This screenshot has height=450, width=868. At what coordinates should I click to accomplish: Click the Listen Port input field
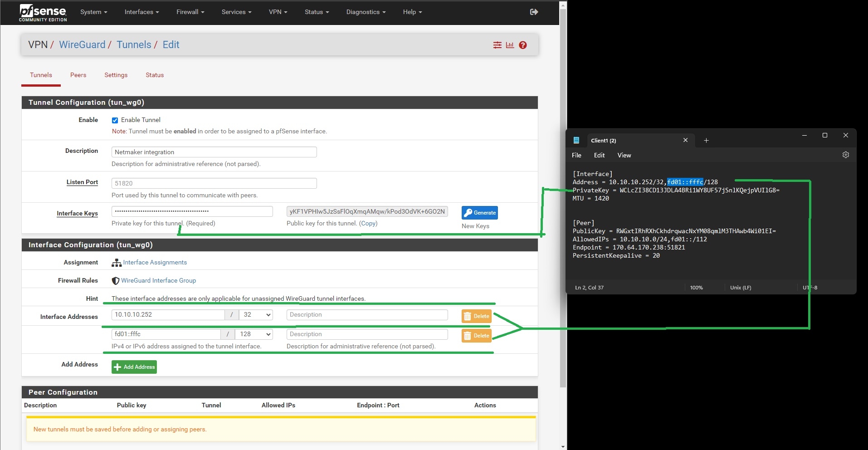pyautogui.click(x=214, y=183)
